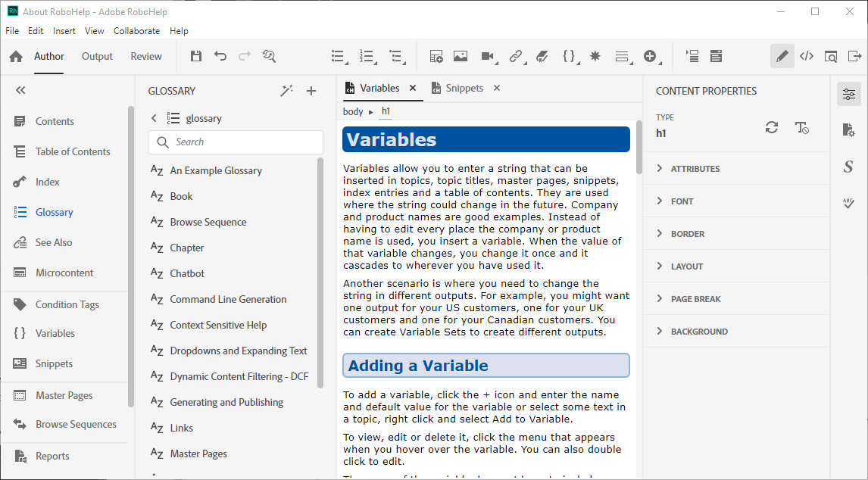The image size is (868, 480).
Task: Open the Master Pages panel
Action: (x=65, y=395)
